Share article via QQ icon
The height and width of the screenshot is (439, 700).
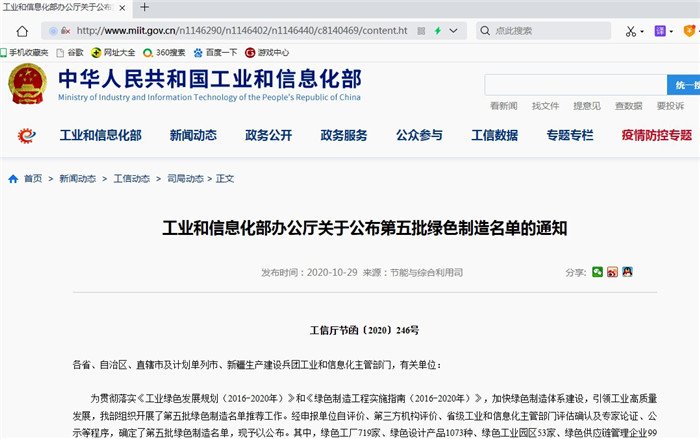(x=627, y=272)
